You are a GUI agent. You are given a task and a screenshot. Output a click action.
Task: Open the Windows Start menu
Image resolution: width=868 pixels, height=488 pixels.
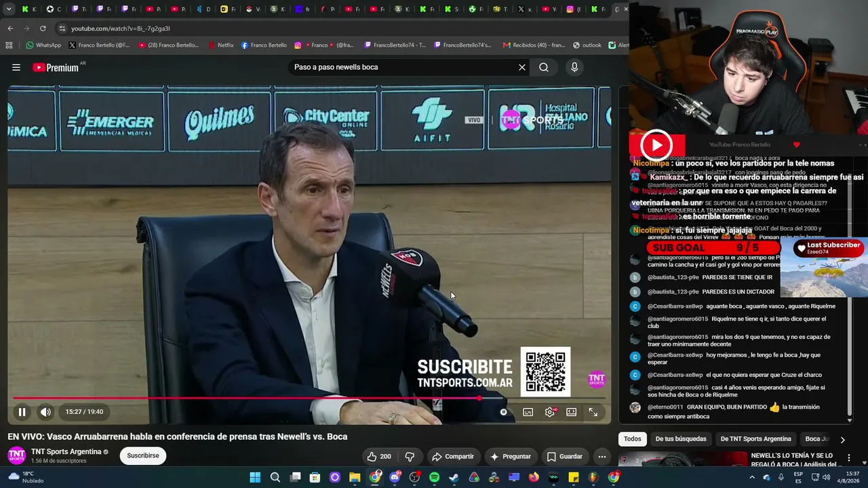pyautogui.click(x=255, y=477)
